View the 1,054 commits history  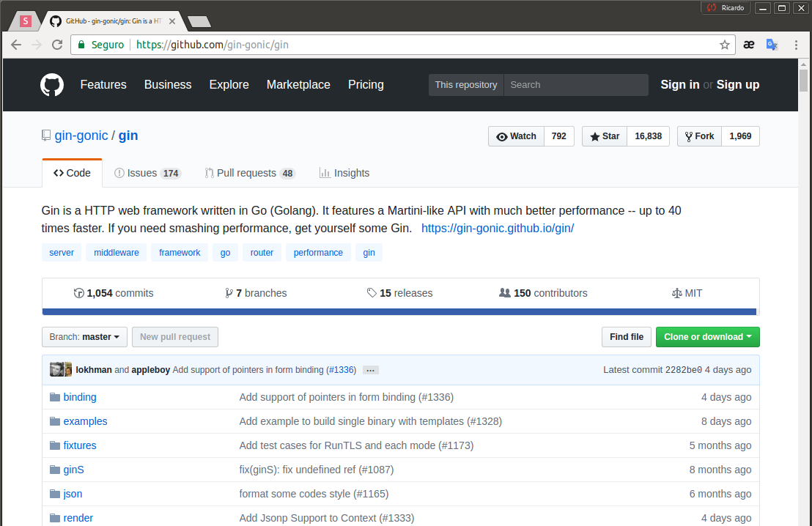tap(114, 293)
